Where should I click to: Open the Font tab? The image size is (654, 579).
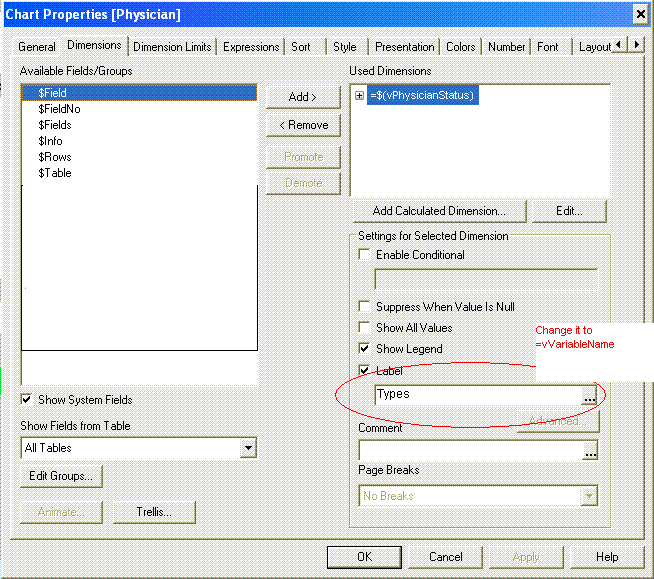point(547,47)
